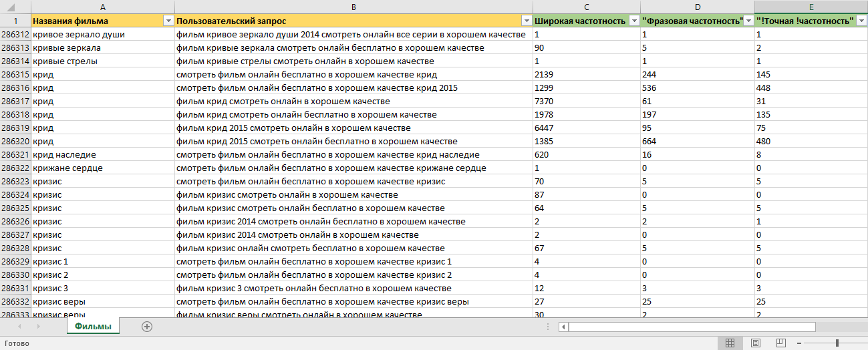Screen dimensions: 868x350
Task: Click cell with value 87
Action: pos(586,195)
